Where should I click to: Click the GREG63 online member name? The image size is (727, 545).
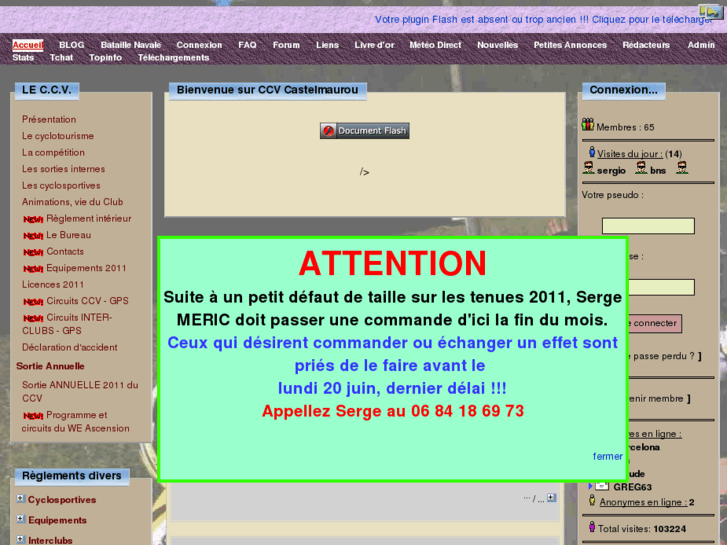click(632, 487)
